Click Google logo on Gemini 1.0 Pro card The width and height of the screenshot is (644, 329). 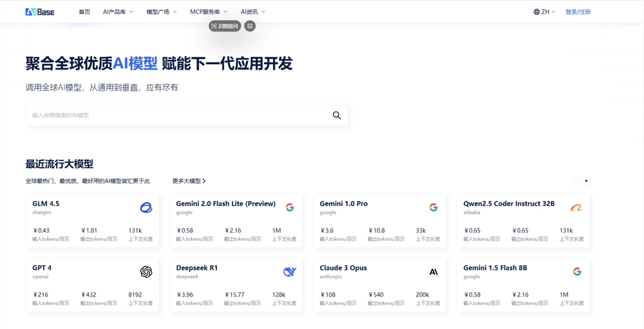[x=433, y=207]
